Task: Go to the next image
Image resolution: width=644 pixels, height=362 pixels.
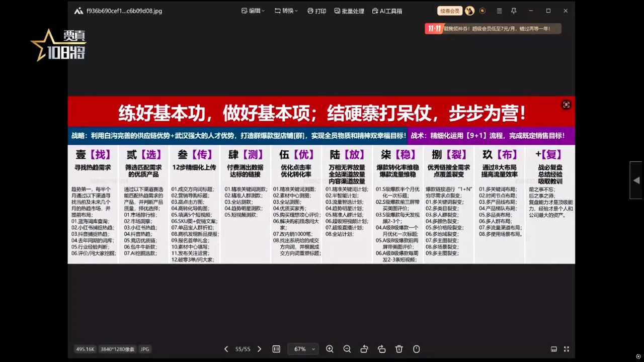Action: pyautogui.click(x=259, y=349)
